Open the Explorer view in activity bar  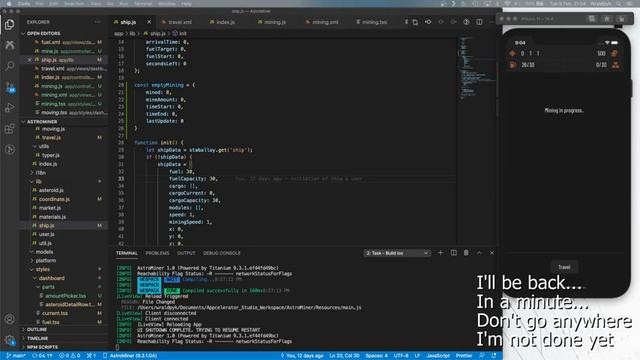(x=9, y=24)
